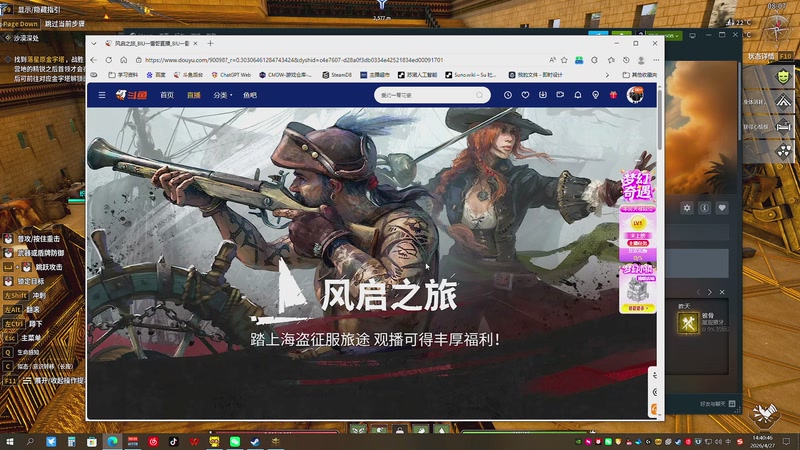Open the Microsoft Edge taskbar icon
The image size is (800, 450).
pyautogui.click(x=112, y=441)
